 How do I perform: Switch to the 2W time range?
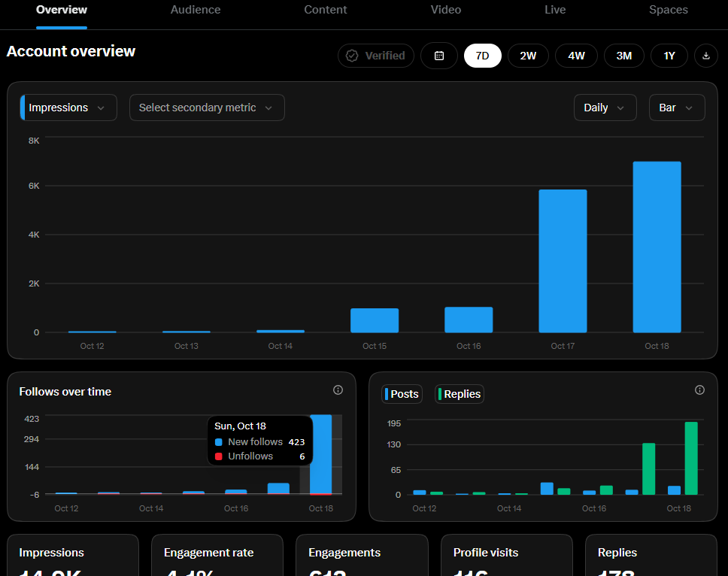528,56
